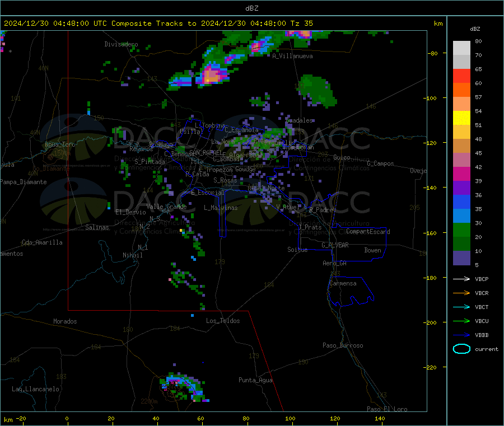Select the slate purple band above the 5 dBZ label
The height and width of the screenshot is (426, 504).
[x=461, y=258]
